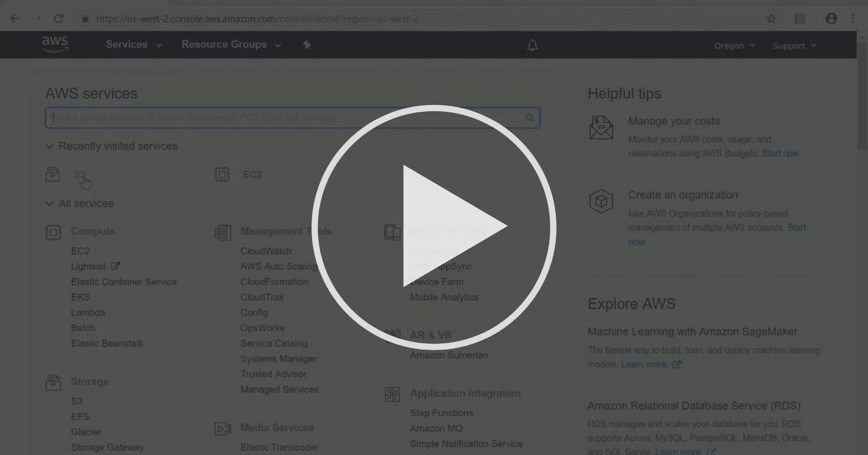Click the browser forward arrow
The height and width of the screenshot is (455, 868).
(x=37, y=19)
